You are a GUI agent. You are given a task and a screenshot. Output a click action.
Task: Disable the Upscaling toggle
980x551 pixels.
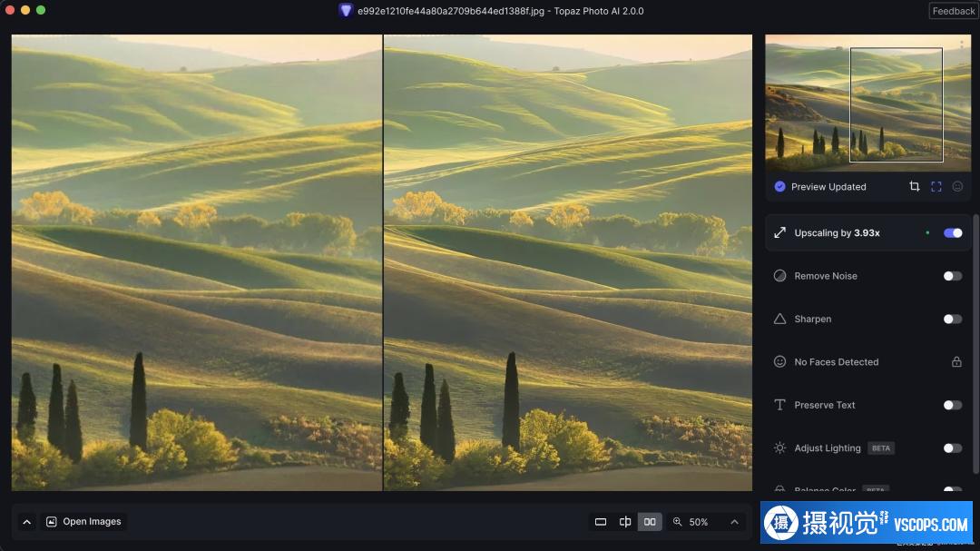(953, 232)
